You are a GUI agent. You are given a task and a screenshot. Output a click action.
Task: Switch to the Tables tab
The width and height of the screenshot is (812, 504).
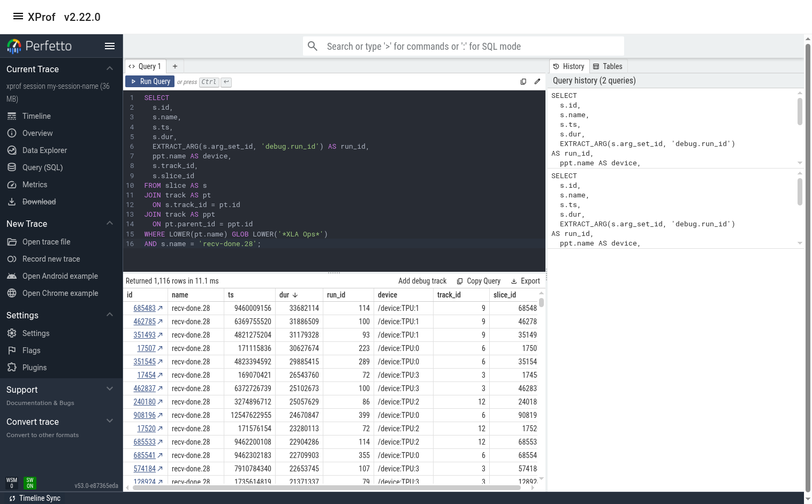(608, 66)
